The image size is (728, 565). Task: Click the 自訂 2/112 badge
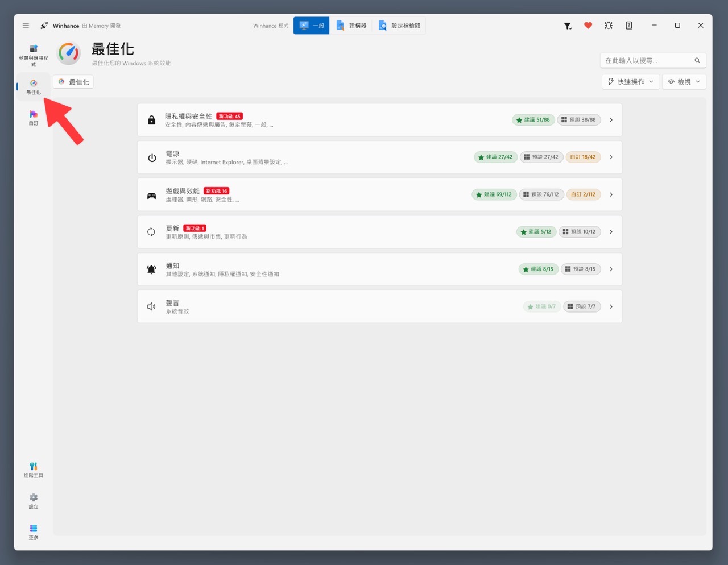584,194
